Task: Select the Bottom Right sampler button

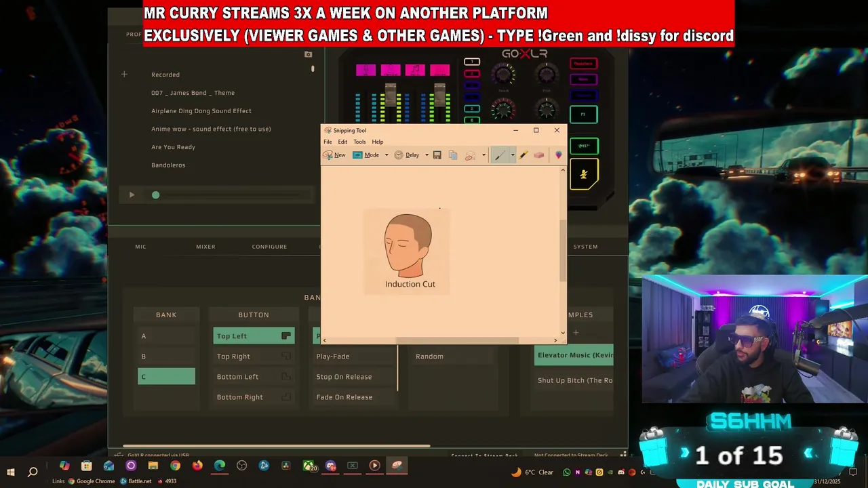Action: click(x=254, y=397)
